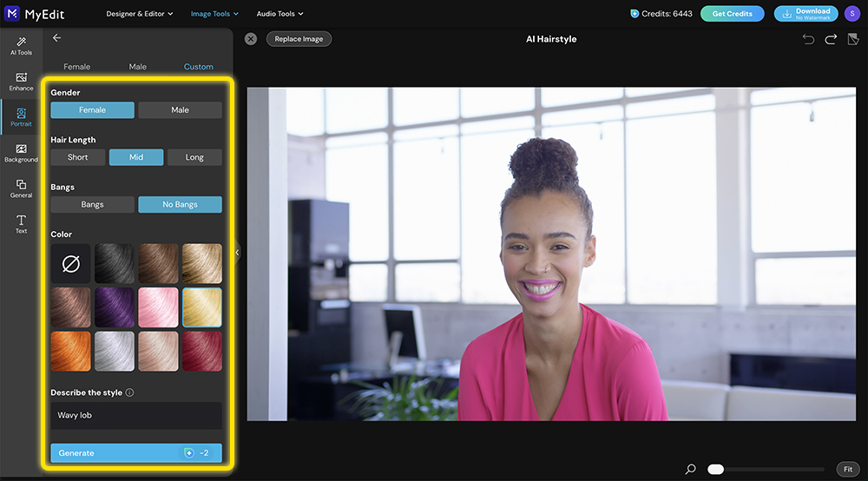The width and height of the screenshot is (868, 481).
Task: Click the Get Credits button
Action: pyautogui.click(x=732, y=14)
